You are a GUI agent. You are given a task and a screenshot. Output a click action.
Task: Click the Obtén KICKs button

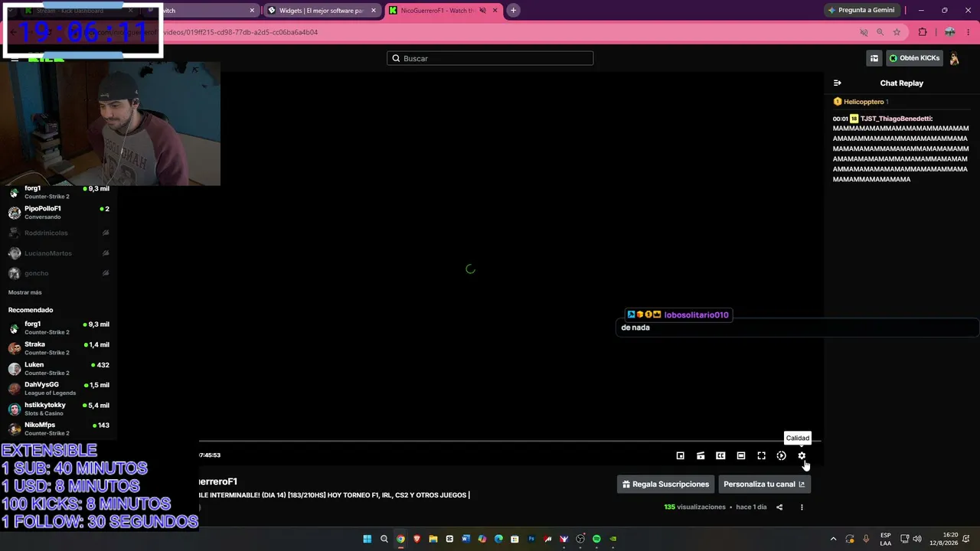tap(914, 58)
